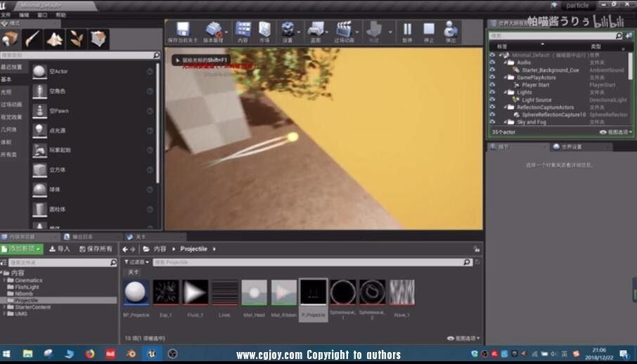This screenshot has height=364, width=637.
Task: Select the Cylinder (圆柱体) item
Action: [93, 209]
